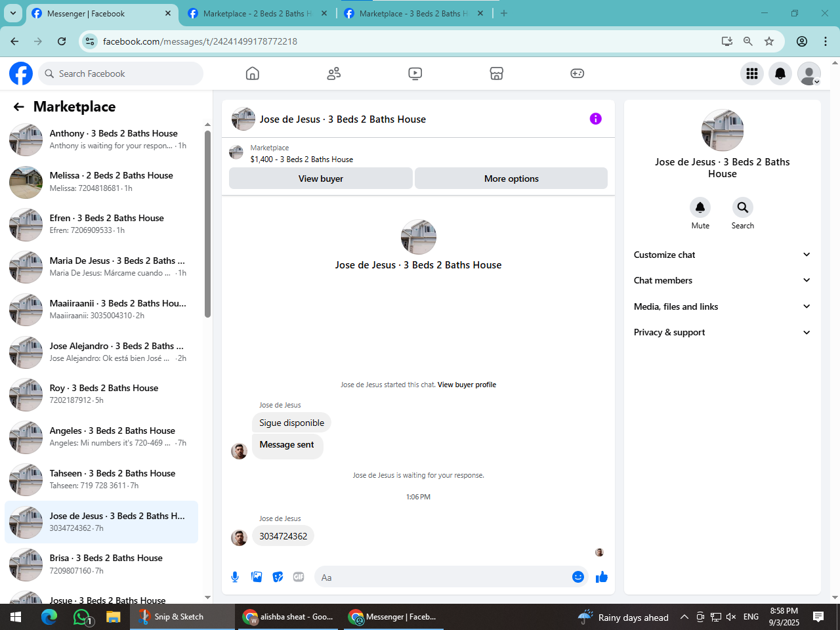Screen dimensions: 840x630
Task: Switch to Marketplace 2 Beds 2 Baths tab
Action: click(x=257, y=13)
